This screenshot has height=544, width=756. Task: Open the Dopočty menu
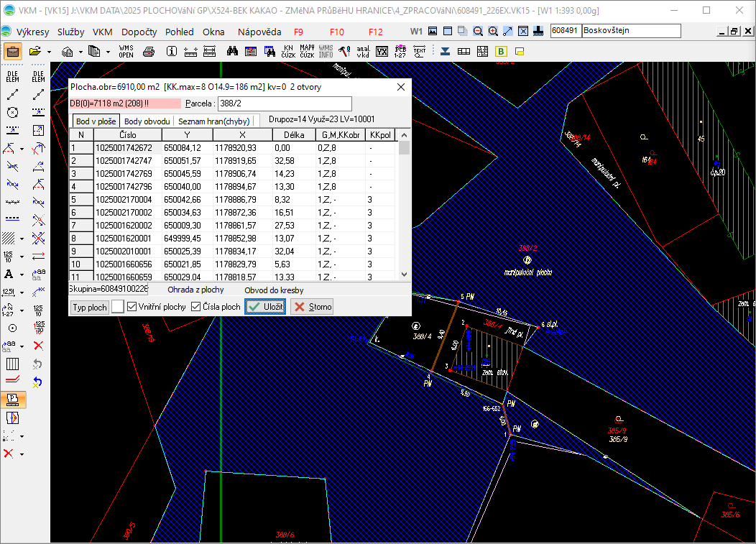(139, 32)
